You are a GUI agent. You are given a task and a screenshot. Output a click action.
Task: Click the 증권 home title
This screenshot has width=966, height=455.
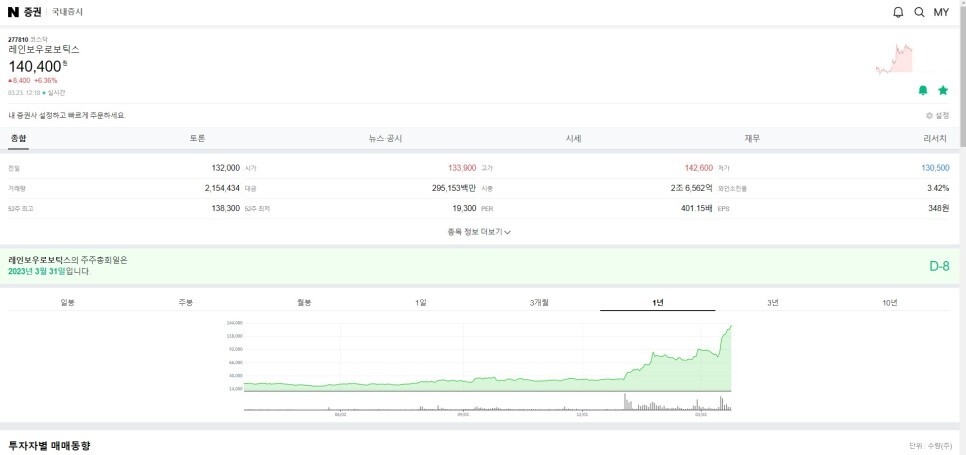coord(33,12)
